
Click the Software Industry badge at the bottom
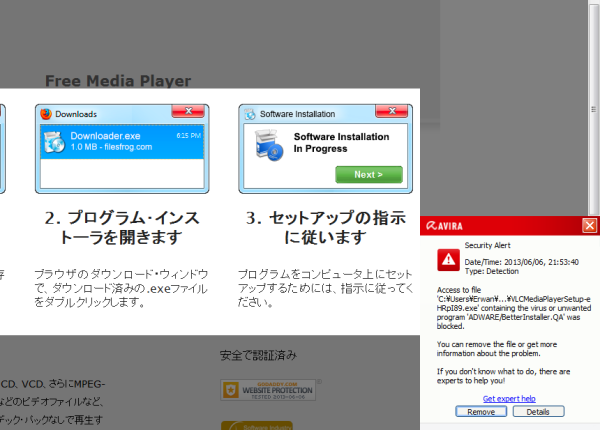[257, 425]
